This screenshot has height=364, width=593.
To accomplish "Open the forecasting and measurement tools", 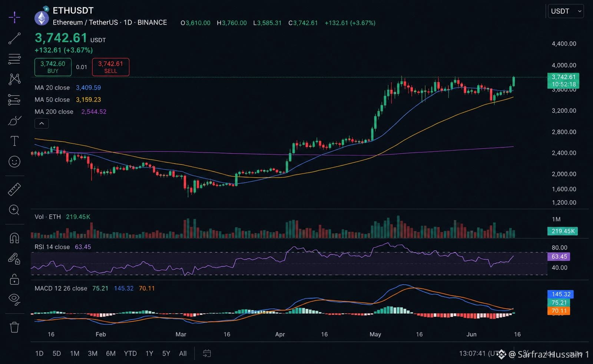I will 14,100.
